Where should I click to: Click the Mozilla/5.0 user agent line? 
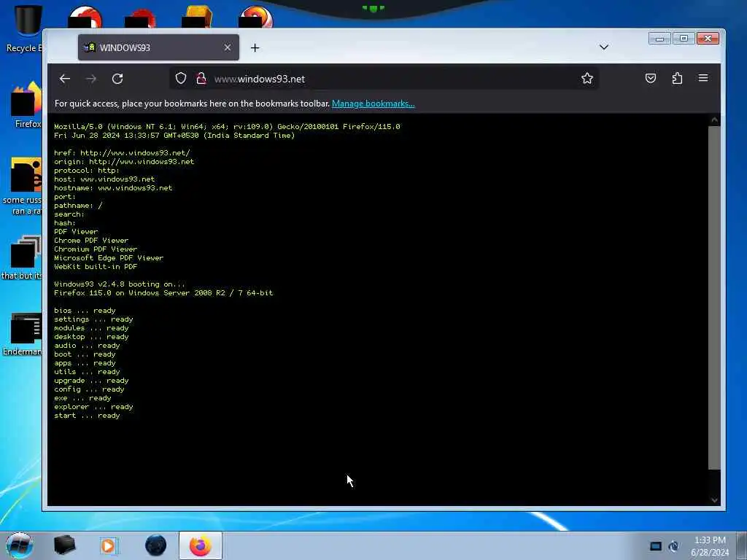click(x=227, y=127)
